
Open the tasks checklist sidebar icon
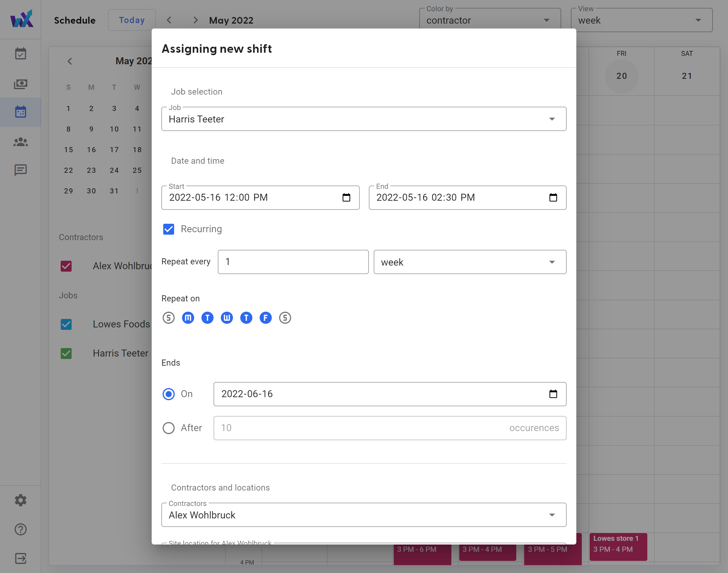20,54
